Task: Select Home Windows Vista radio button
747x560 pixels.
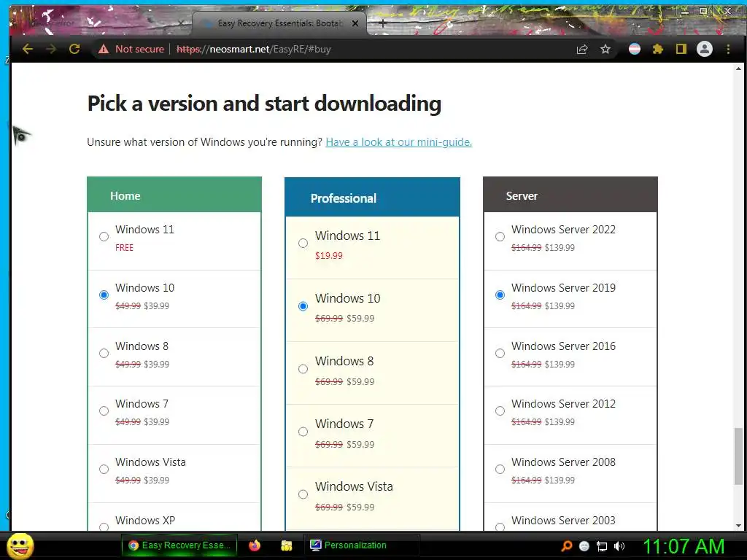Action: (x=104, y=470)
